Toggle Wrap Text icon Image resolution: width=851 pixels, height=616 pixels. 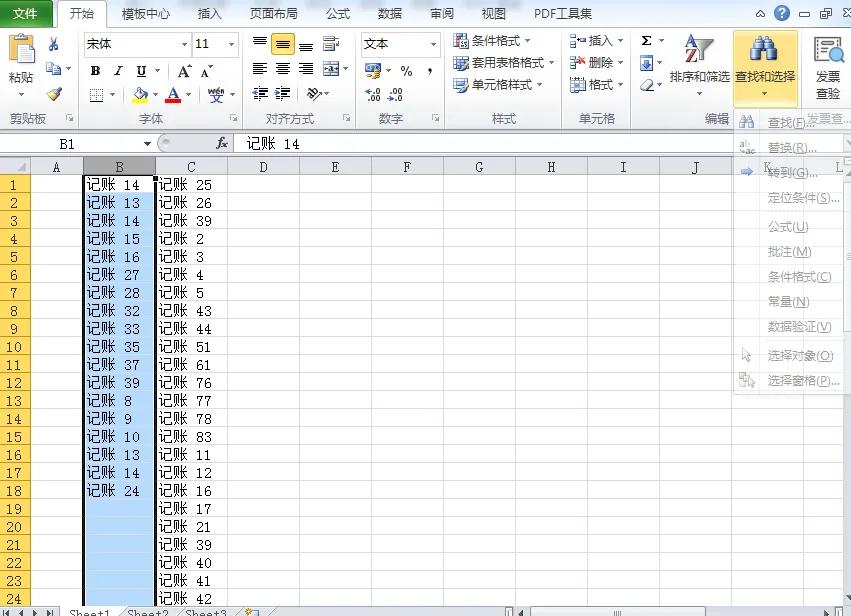coord(331,43)
